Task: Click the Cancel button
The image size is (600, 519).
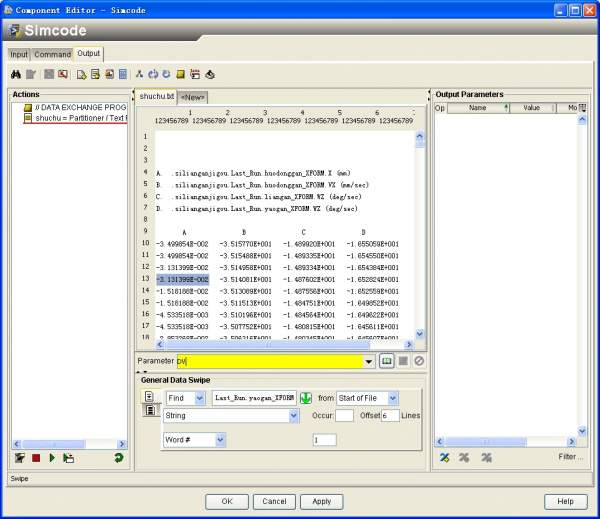Action: coord(274,501)
